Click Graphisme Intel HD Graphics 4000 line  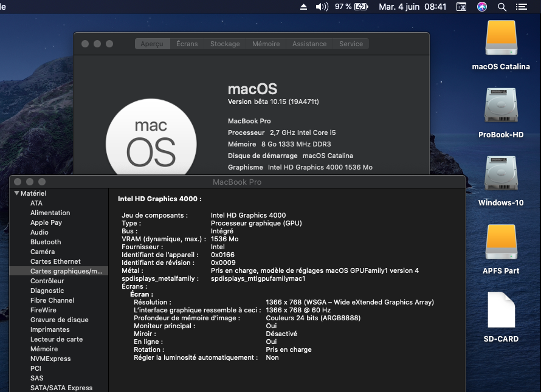(300, 167)
